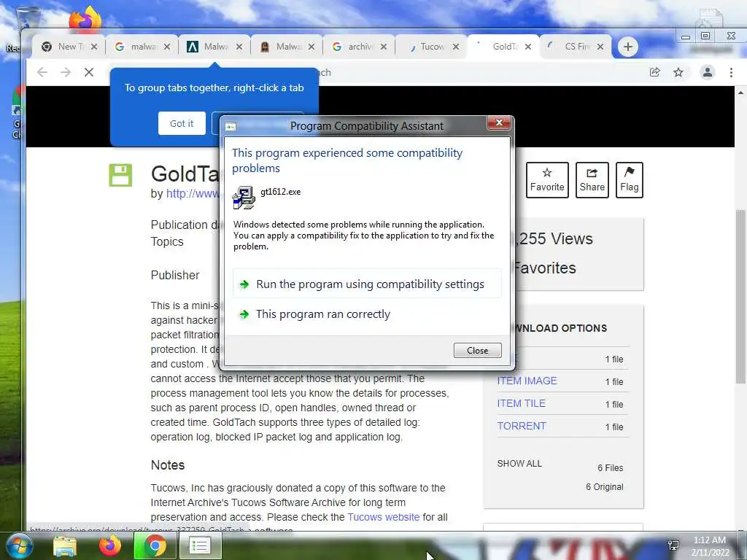Click the Favorite star button
This screenshot has height=560, width=747.
(547, 180)
